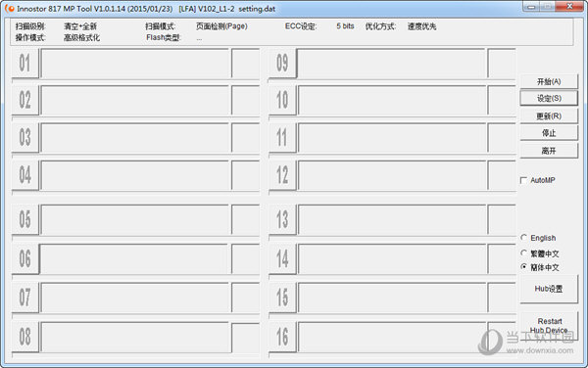Click the 清空+全新 scan level value

(x=80, y=26)
